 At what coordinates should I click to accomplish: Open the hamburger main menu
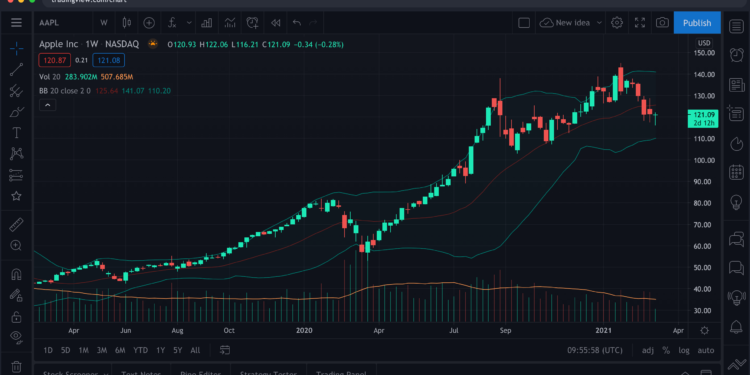click(x=16, y=22)
